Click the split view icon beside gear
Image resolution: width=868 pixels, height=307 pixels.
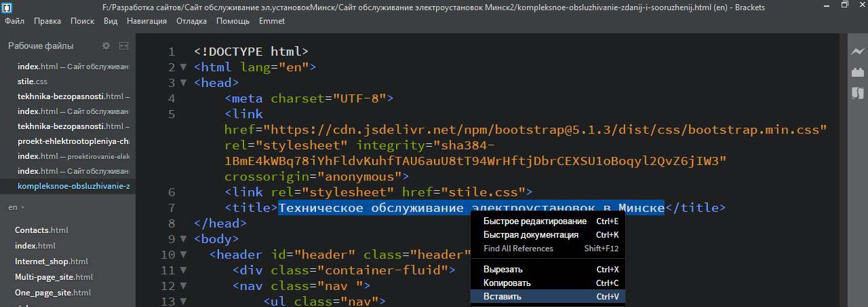coord(123,46)
